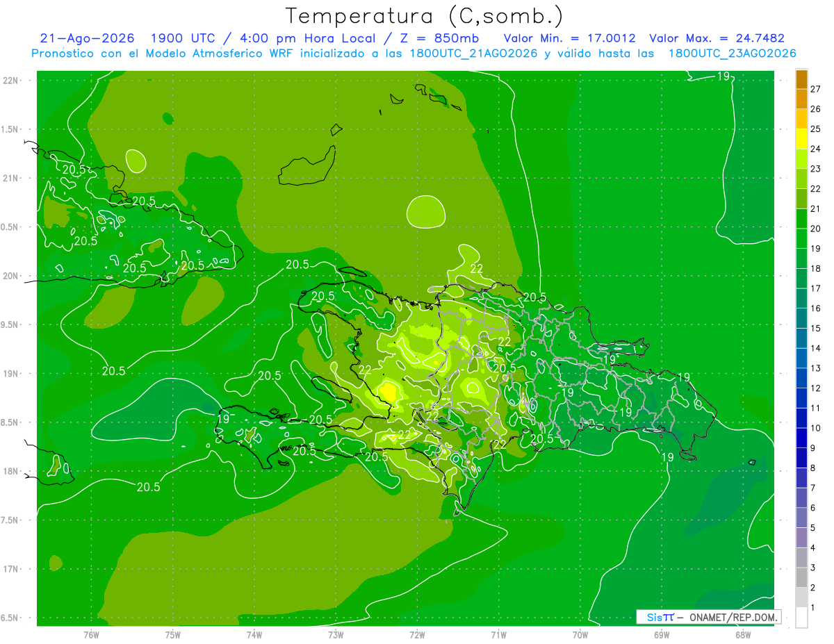Click the "1800UTC_23AGO2026" valid-until time
The height and width of the screenshot is (644, 834).
pyautogui.click(x=732, y=53)
